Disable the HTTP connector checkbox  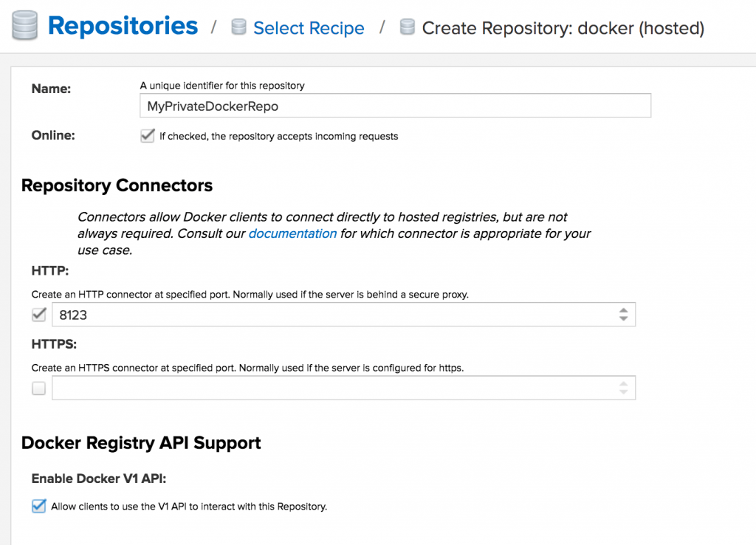pos(39,315)
